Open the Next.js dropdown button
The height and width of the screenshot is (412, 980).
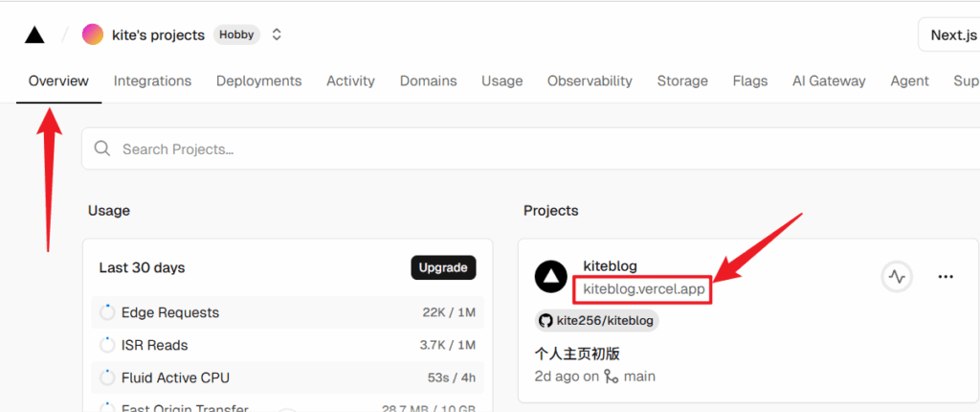click(x=950, y=35)
